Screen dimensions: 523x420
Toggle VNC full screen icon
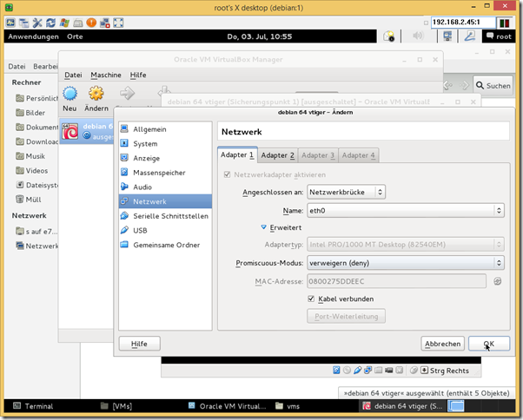pos(118,23)
